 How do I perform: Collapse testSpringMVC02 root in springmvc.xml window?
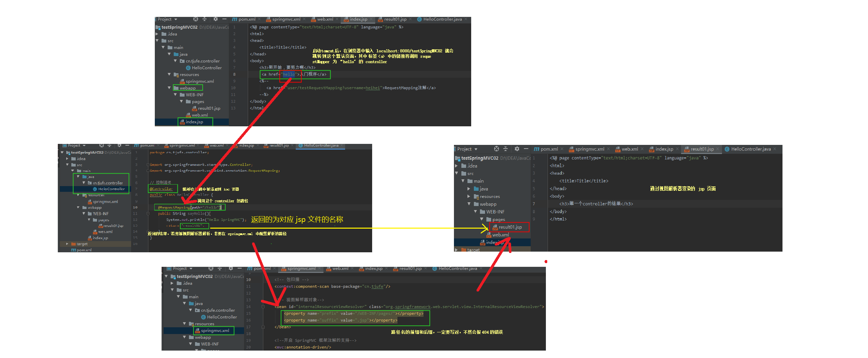tap(166, 277)
